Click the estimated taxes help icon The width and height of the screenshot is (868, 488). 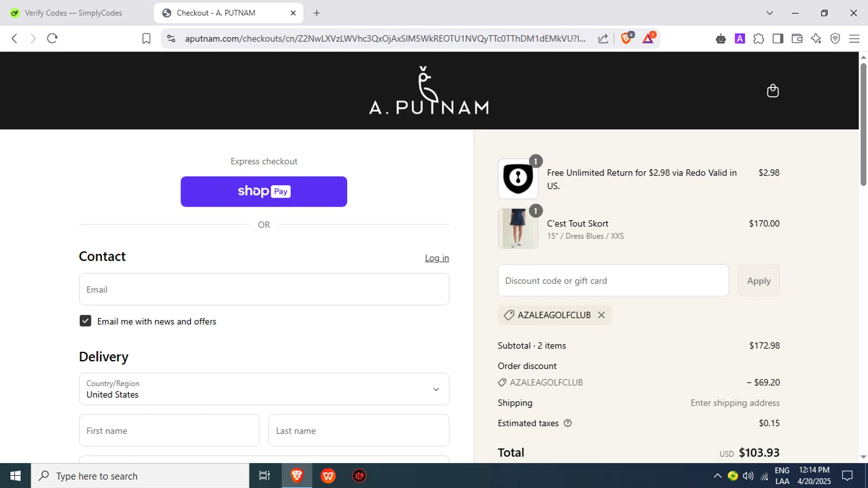568,423
